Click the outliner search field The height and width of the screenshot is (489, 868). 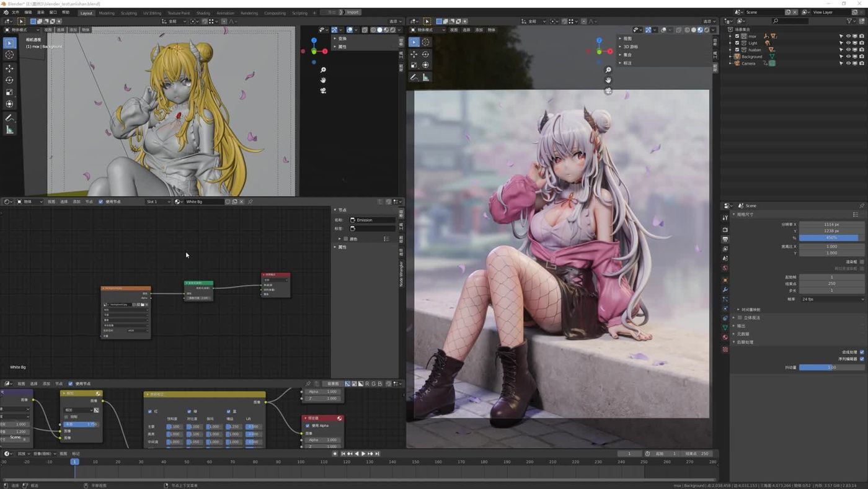pyautogui.click(x=789, y=21)
